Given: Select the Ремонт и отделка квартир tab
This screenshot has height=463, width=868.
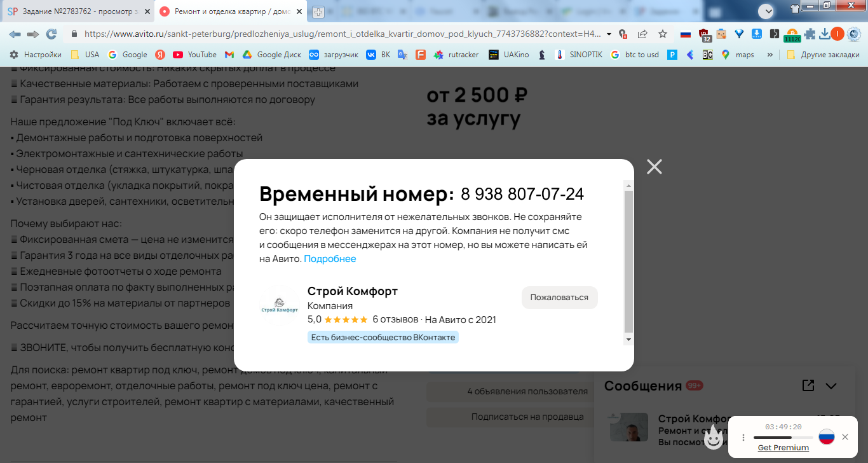Looking at the screenshot, I should click(x=231, y=11).
